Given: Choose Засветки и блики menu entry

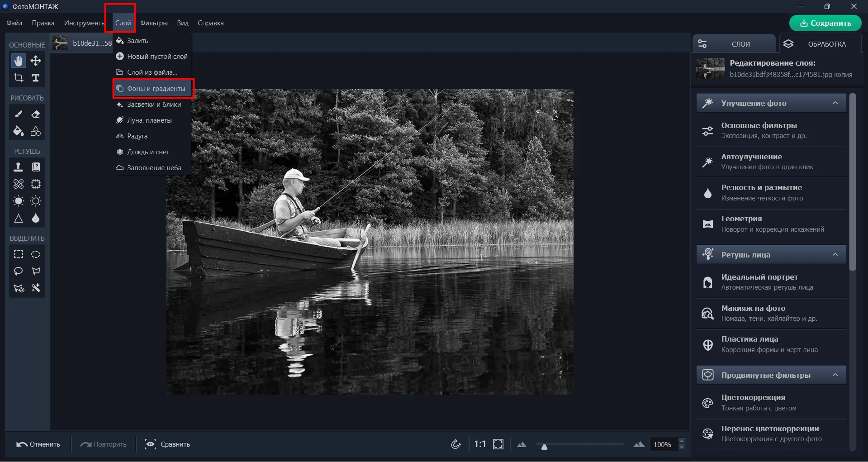Looking at the screenshot, I should coord(152,105).
